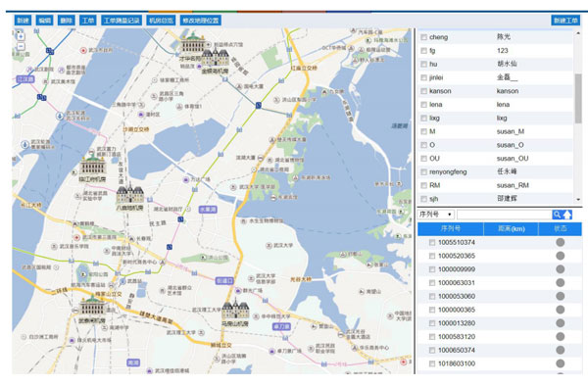
Task: Check serial number 1005510374 row
Action: (x=432, y=242)
